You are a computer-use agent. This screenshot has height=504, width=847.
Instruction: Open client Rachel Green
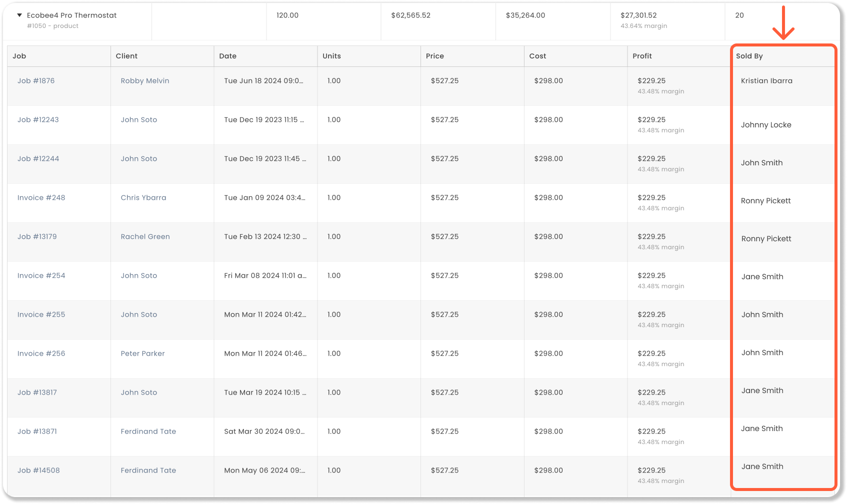click(x=145, y=237)
